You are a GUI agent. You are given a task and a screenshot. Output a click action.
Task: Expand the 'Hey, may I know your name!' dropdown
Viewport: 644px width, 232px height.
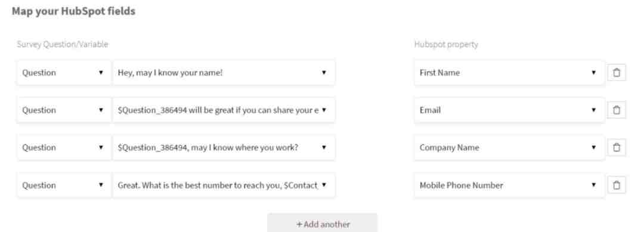[x=224, y=73]
